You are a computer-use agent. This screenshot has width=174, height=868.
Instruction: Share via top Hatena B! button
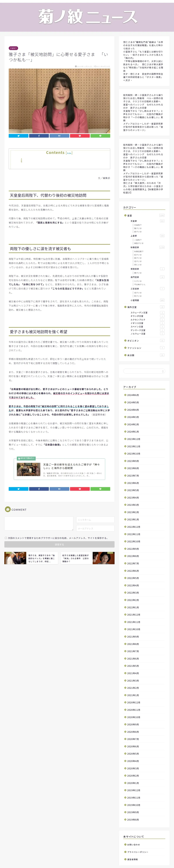point(59,136)
